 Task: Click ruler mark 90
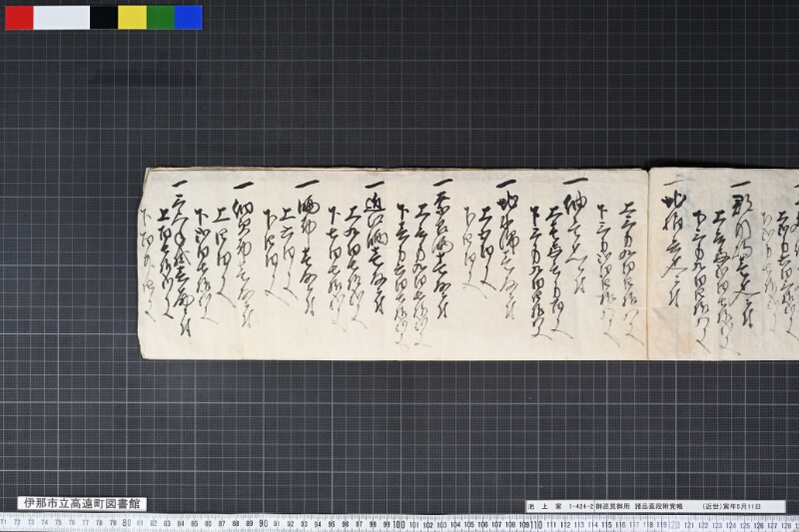263,523
